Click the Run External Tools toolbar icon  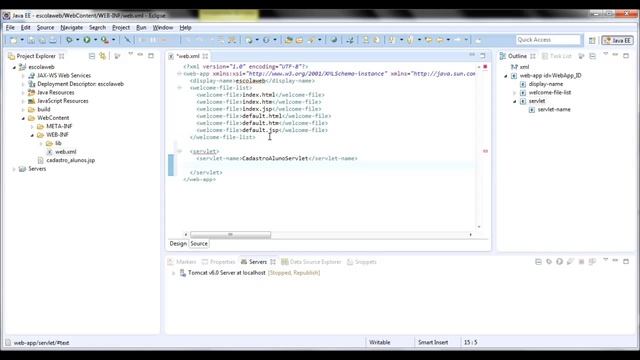pyautogui.click(x=105, y=40)
